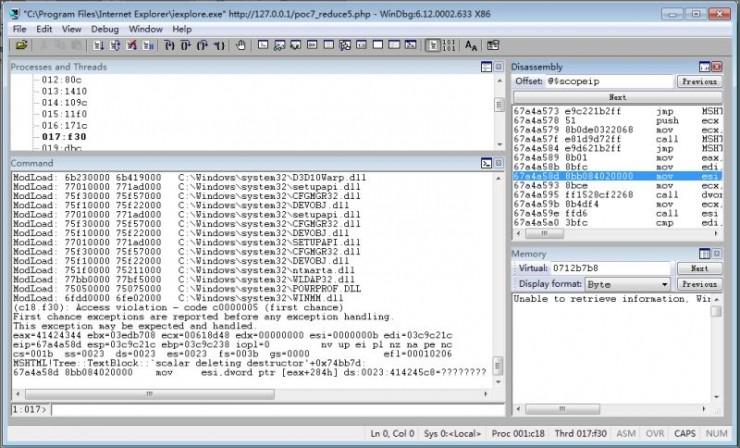
Task: Click the Stop Debugging toolbar icon
Action: click(x=132, y=45)
